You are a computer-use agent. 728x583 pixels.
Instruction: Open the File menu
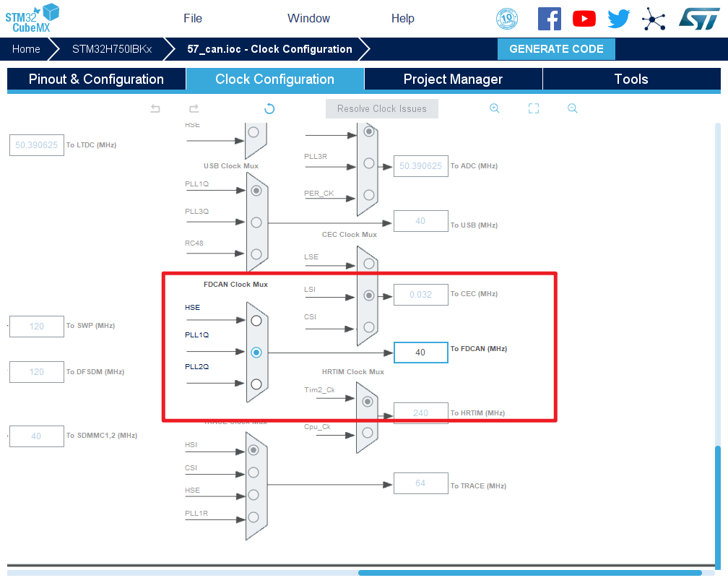(x=193, y=18)
